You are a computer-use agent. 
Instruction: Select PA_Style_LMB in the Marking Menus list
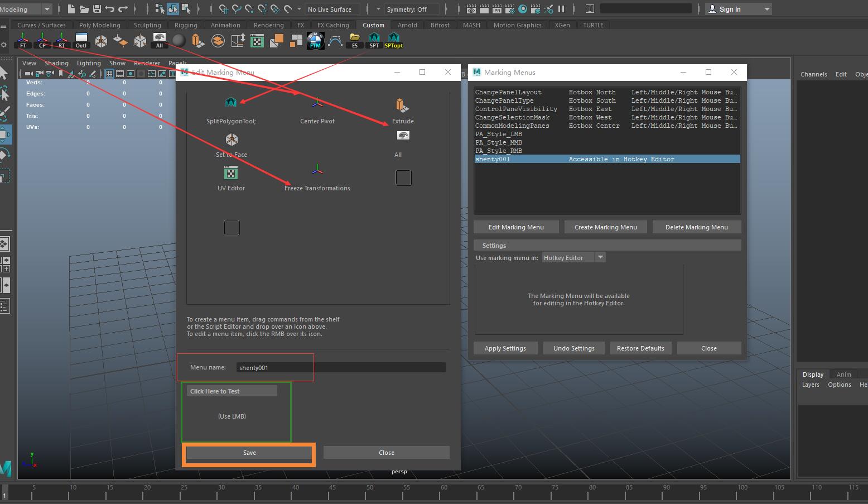[x=607, y=134]
